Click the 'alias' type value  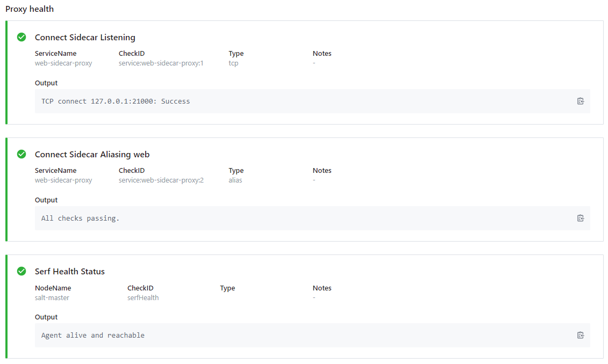tap(235, 180)
